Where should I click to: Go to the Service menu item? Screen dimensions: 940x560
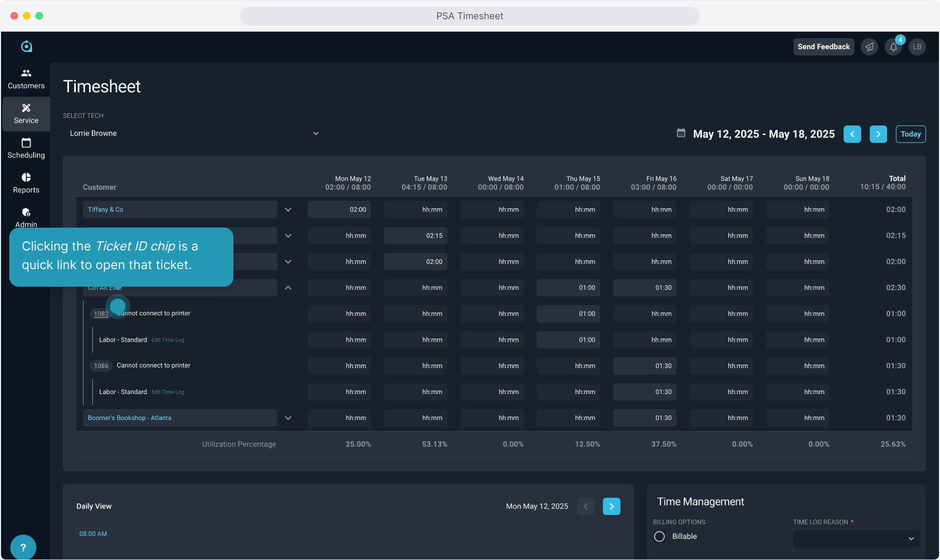(x=26, y=114)
